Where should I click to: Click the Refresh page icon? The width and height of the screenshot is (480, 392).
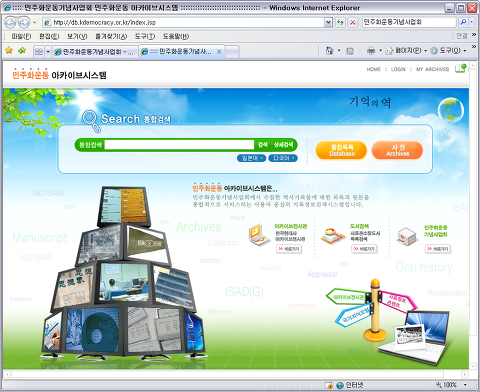point(340,22)
